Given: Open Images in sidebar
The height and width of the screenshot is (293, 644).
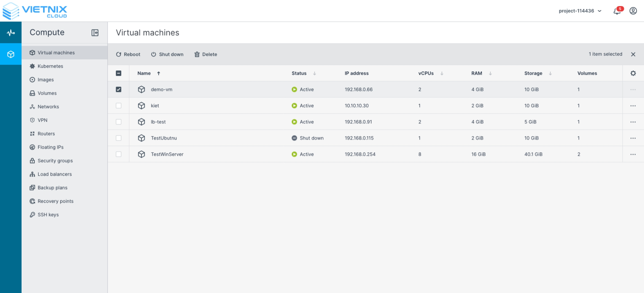Looking at the screenshot, I should point(65,80).
